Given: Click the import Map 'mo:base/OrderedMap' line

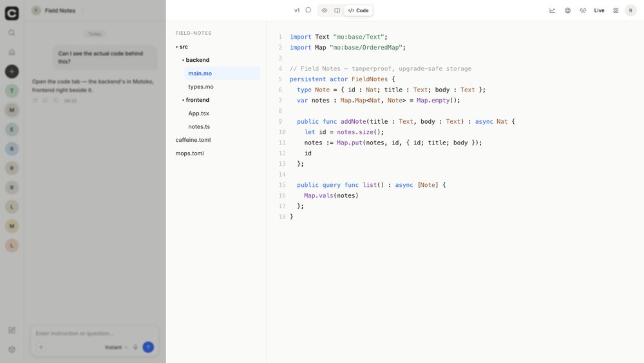Looking at the screenshot, I should point(348,47).
